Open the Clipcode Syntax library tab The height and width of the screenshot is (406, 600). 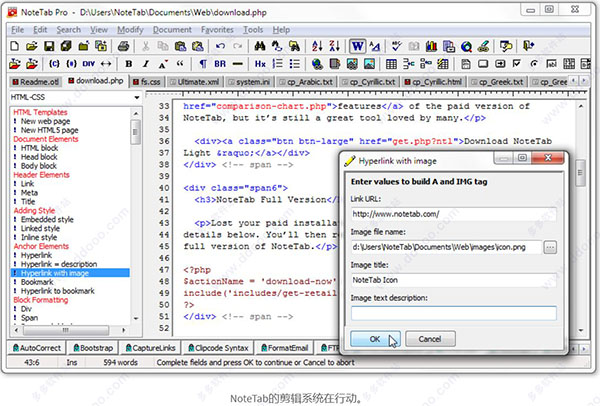click(x=218, y=348)
